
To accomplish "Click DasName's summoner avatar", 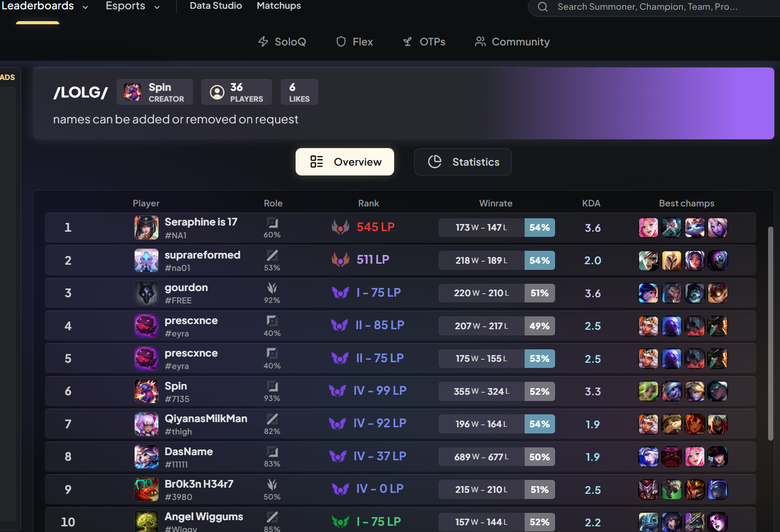I will coord(147,457).
